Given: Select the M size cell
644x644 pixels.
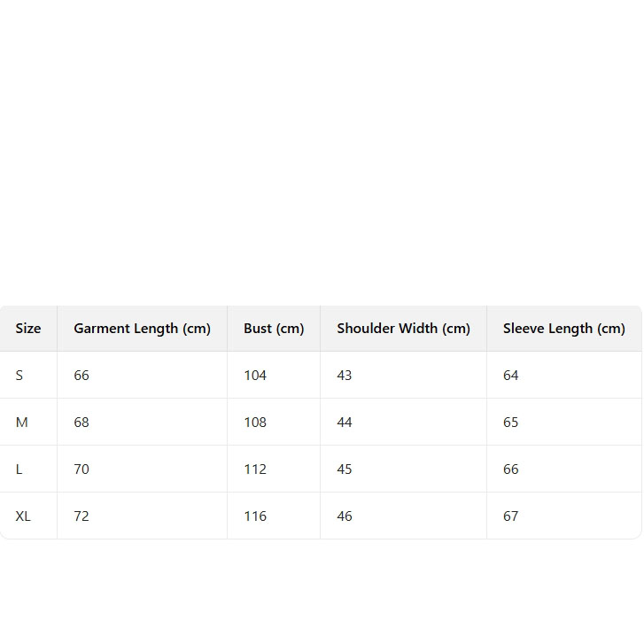Looking at the screenshot, I should pyautogui.click(x=22, y=423).
